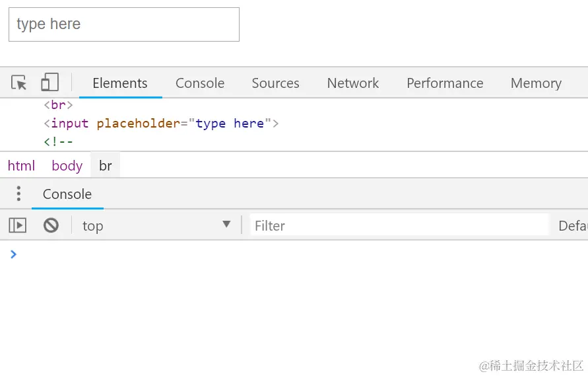Activate the inspect element picker icon
The image size is (588, 376).
click(19, 83)
